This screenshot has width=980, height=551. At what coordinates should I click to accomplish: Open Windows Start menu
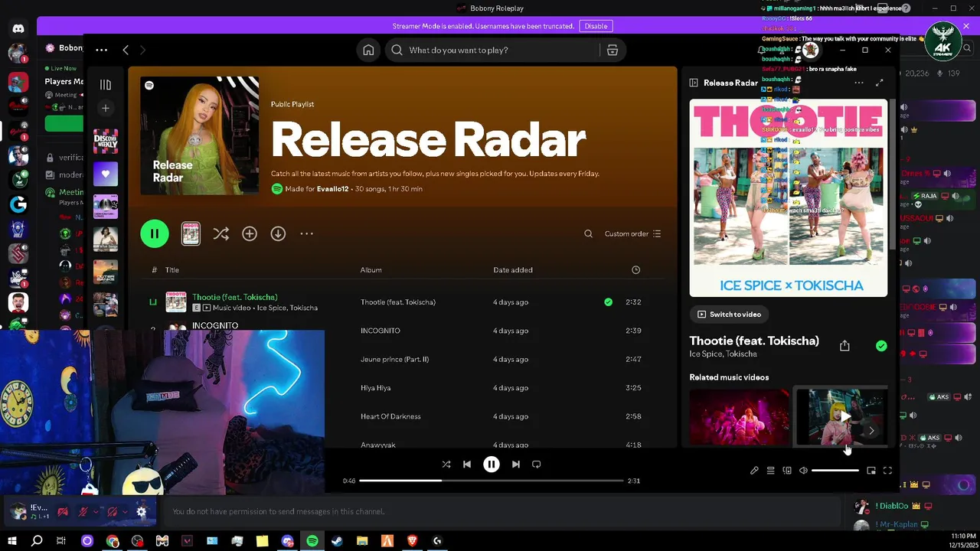[12, 541]
